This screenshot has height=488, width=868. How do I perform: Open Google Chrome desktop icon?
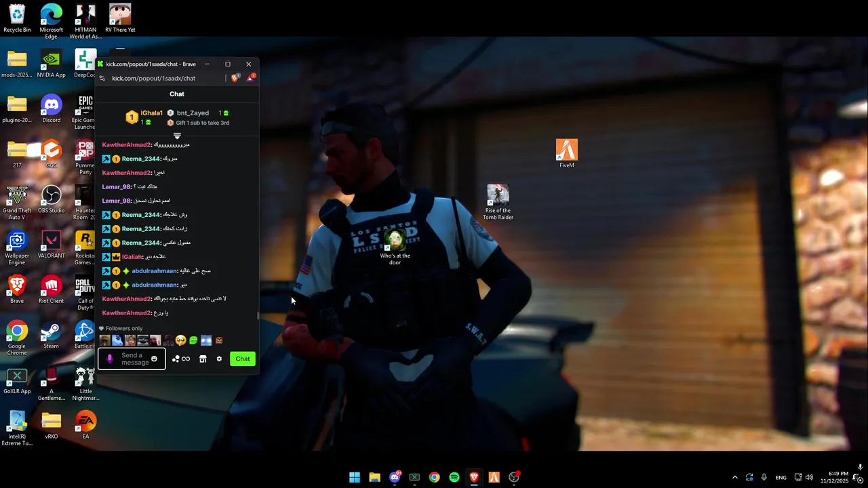(x=17, y=338)
